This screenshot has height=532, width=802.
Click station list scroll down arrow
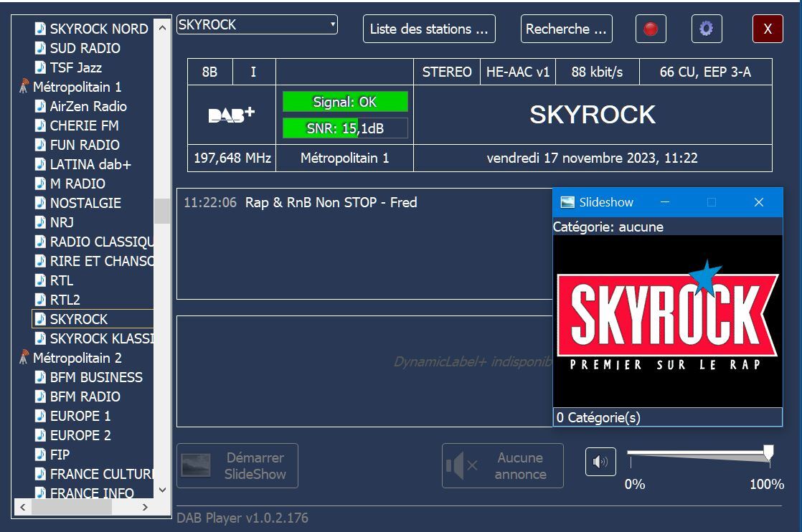click(162, 490)
